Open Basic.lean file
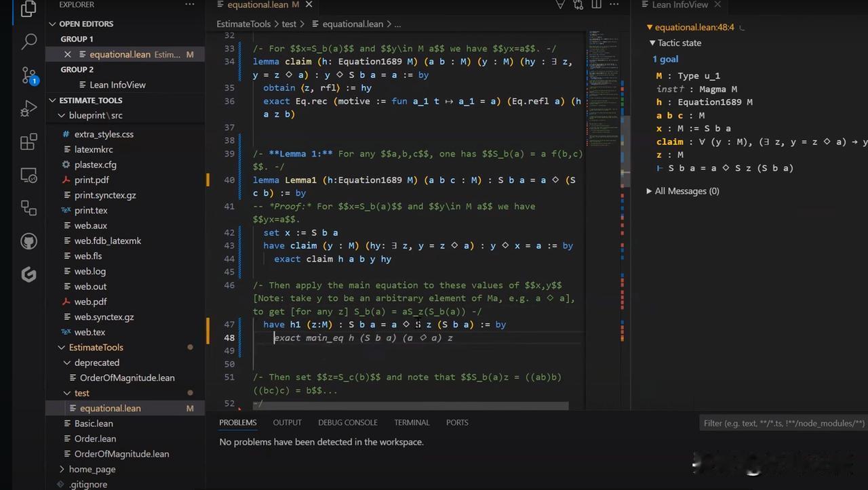868x490 pixels. [x=94, y=424]
